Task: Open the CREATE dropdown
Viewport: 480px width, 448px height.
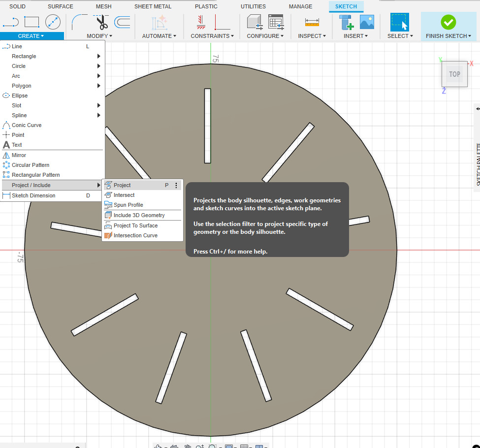Action: click(x=31, y=36)
